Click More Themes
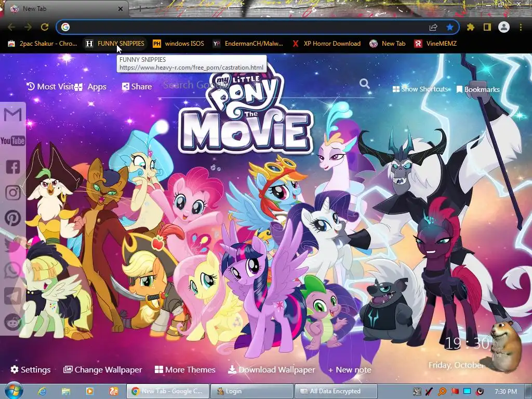532x399 pixels. [x=185, y=369]
